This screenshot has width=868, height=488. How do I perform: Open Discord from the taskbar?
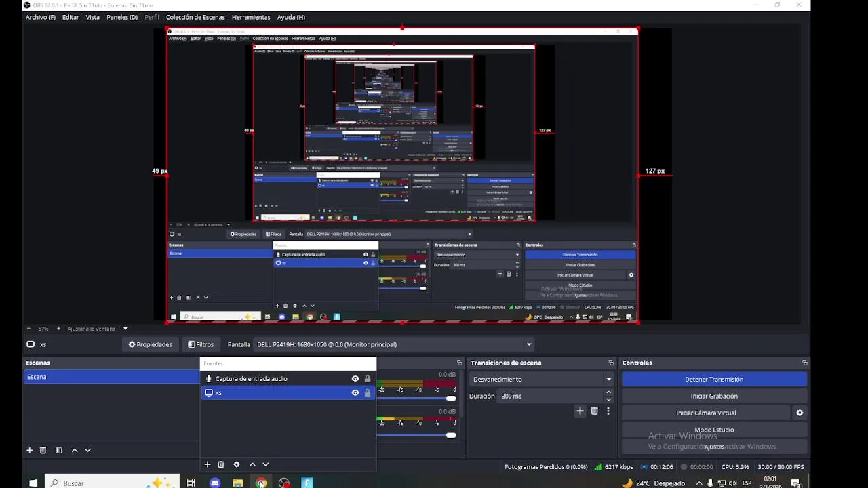click(x=215, y=483)
